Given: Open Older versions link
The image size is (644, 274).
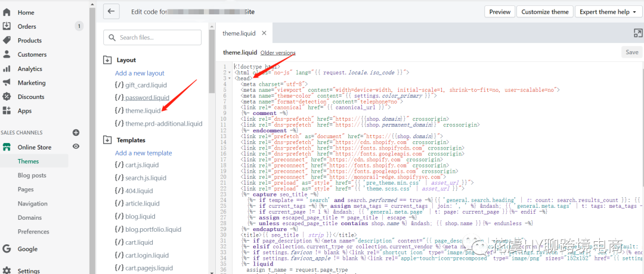Looking at the screenshot, I should click(278, 52).
